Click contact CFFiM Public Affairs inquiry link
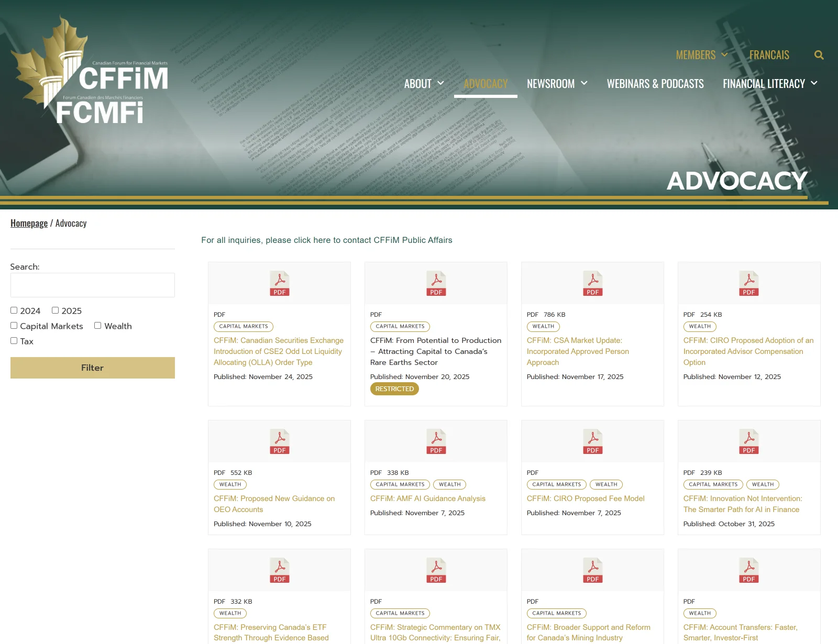 327,240
